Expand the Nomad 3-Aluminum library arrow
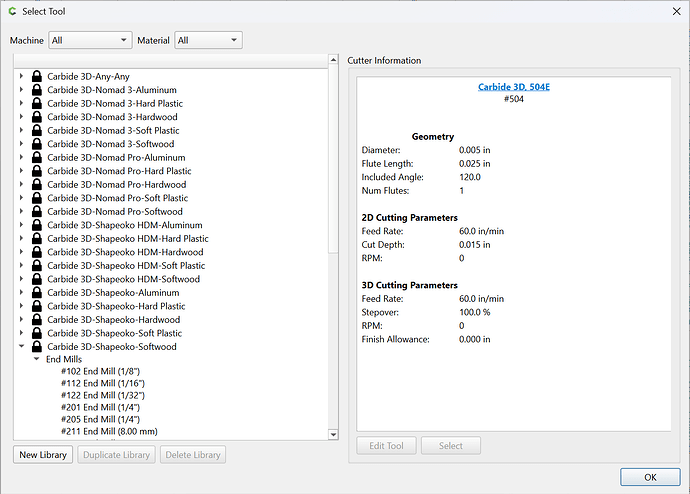The image size is (690, 494). click(21, 90)
